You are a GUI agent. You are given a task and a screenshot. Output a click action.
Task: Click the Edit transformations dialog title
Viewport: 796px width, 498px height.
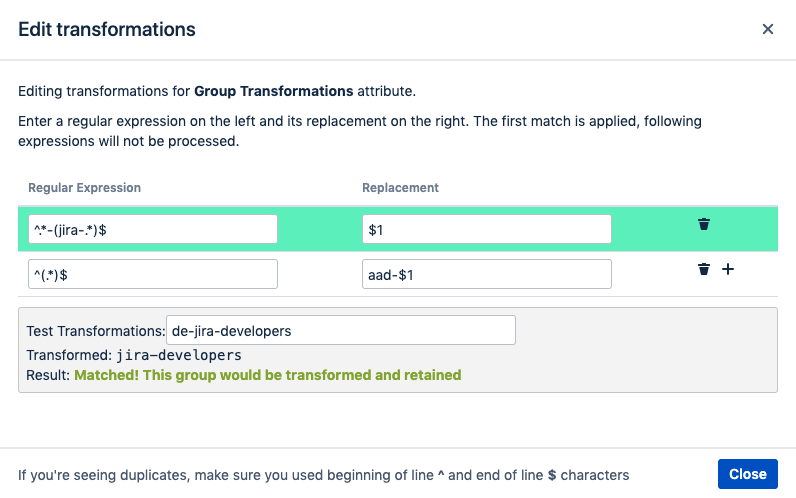pos(107,29)
